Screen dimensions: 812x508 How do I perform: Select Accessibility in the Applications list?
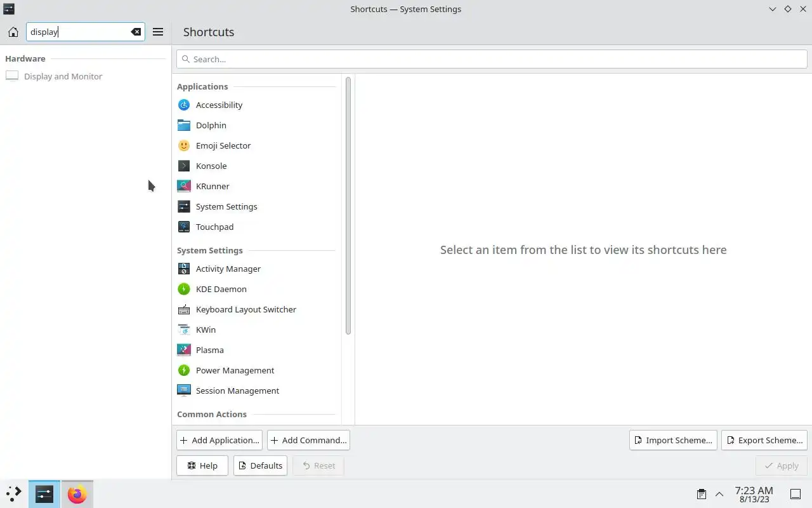257,105
